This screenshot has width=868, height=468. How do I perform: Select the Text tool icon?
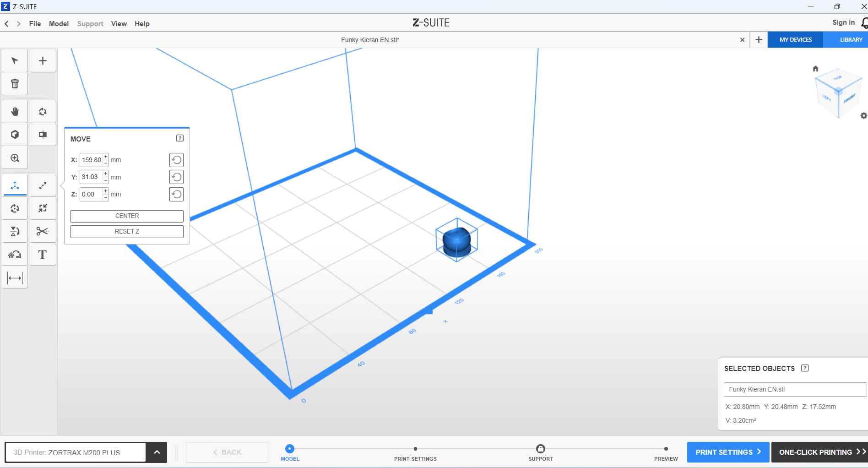click(43, 255)
